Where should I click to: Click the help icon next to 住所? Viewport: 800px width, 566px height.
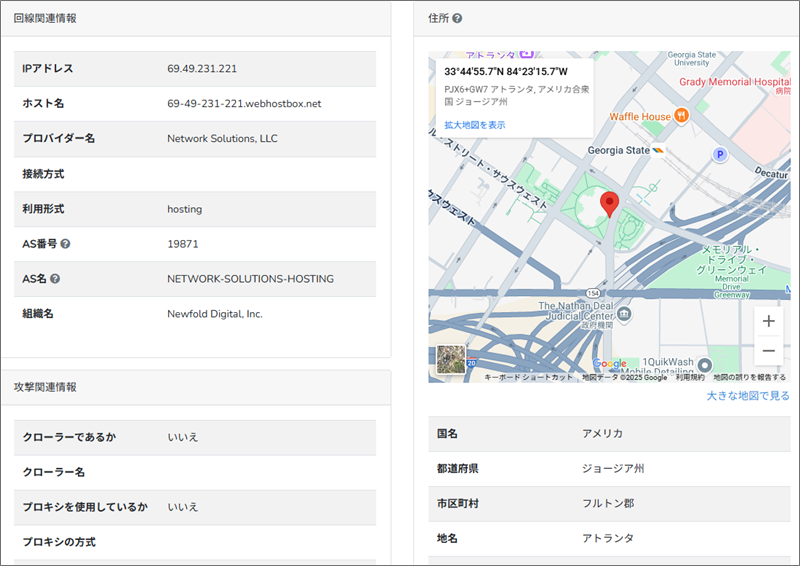[x=457, y=18]
